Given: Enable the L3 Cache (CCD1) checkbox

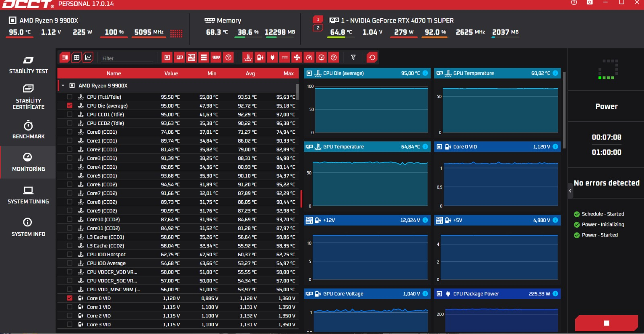Looking at the screenshot, I should click(x=70, y=237).
